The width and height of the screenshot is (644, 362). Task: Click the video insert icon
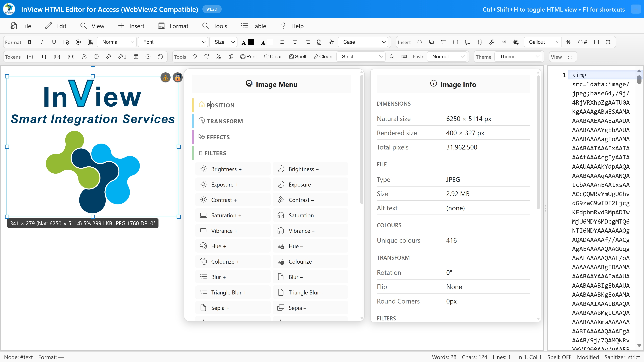click(x=608, y=42)
